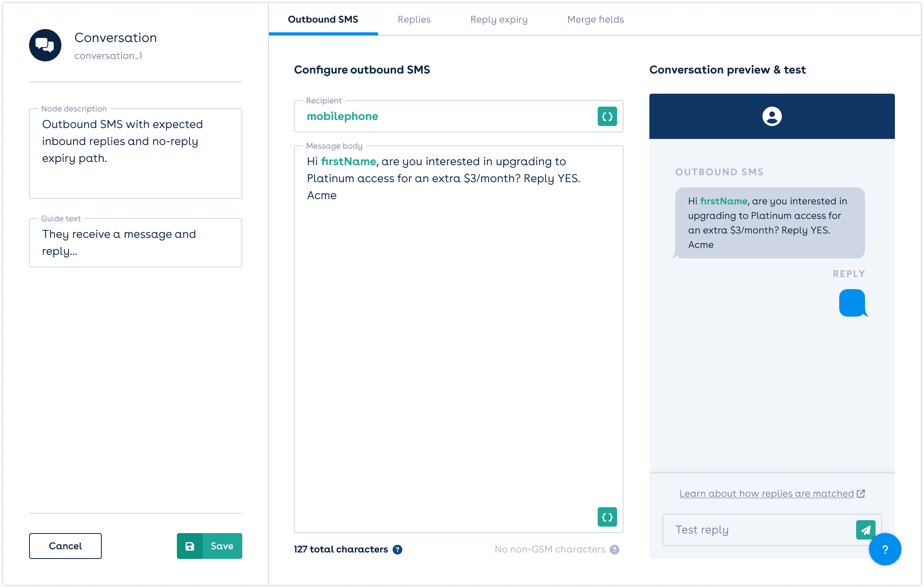Open the Outbound SMS tab
The width and height of the screenshot is (924, 588).
tap(323, 19)
